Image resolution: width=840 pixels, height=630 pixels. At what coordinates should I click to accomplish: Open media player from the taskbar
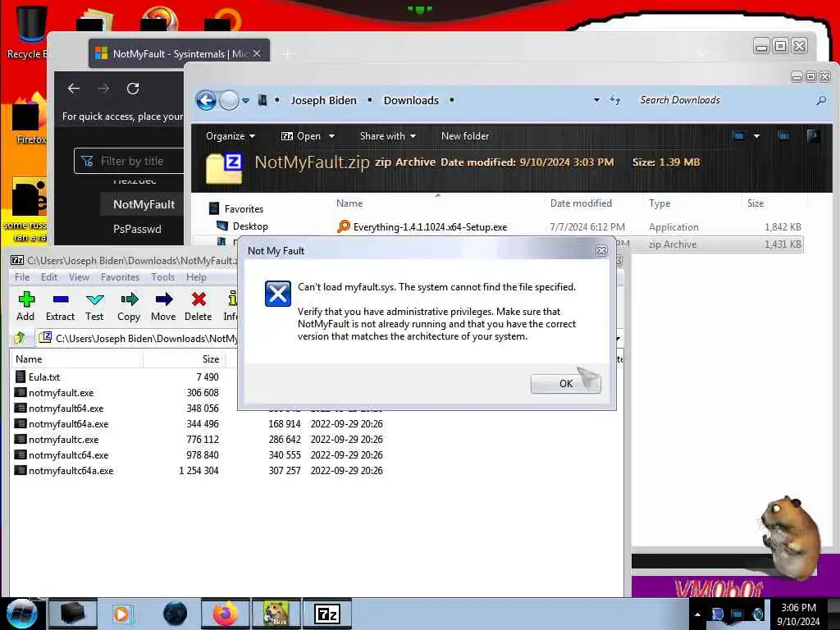(x=121, y=614)
